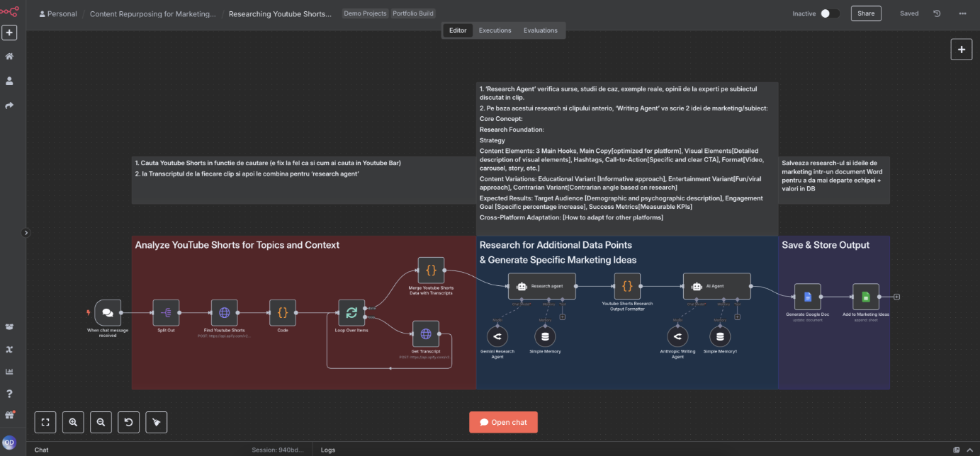Click the create new plus button in the sidebar
The image size is (980, 456).
click(9, 33)
